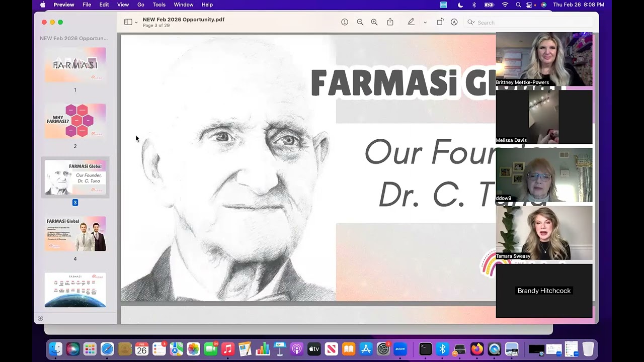Image resolution: width=644 pixels, height=362 pixels.
Task: Open Launchpad from the Dock
Action: click(x=90, y=349)
